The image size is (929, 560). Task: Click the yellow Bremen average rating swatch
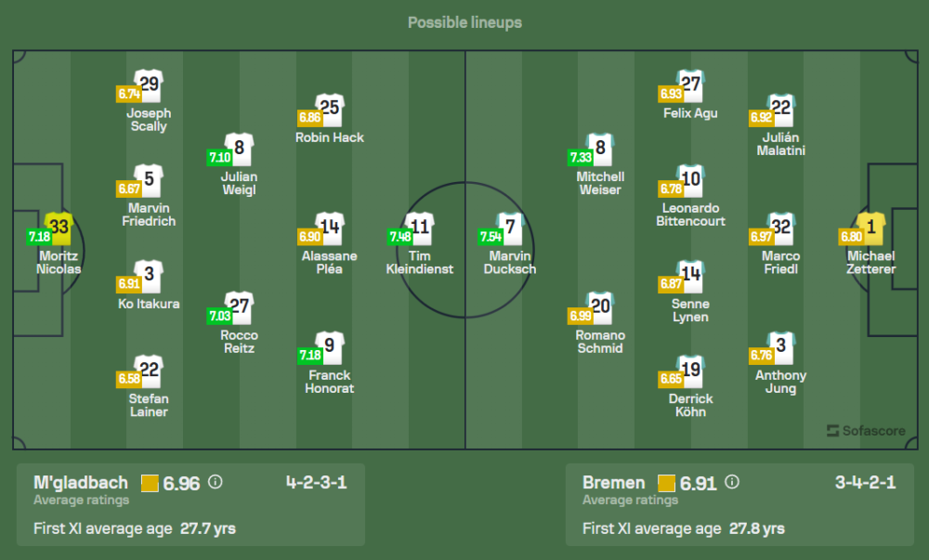[x=666, y=483]
